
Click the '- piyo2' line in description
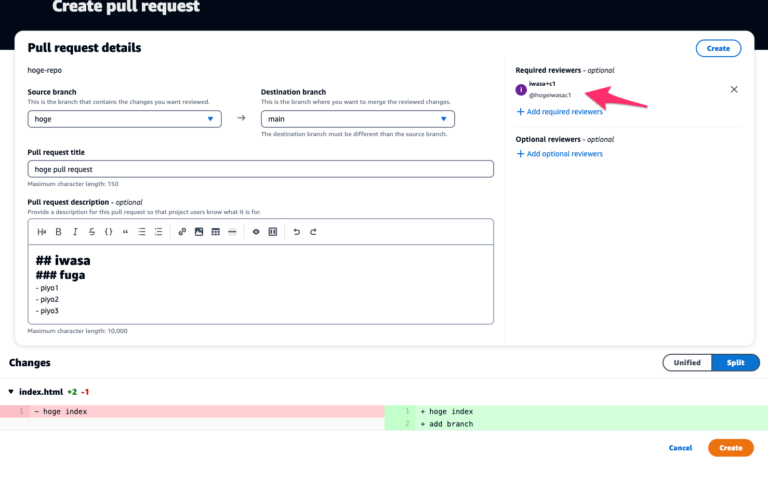[47, 299]
